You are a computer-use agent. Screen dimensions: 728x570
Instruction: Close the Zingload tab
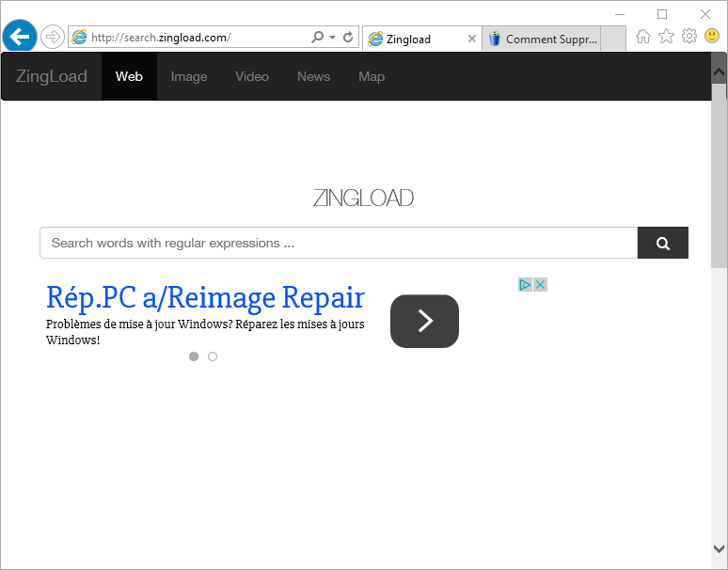(472, 39)
